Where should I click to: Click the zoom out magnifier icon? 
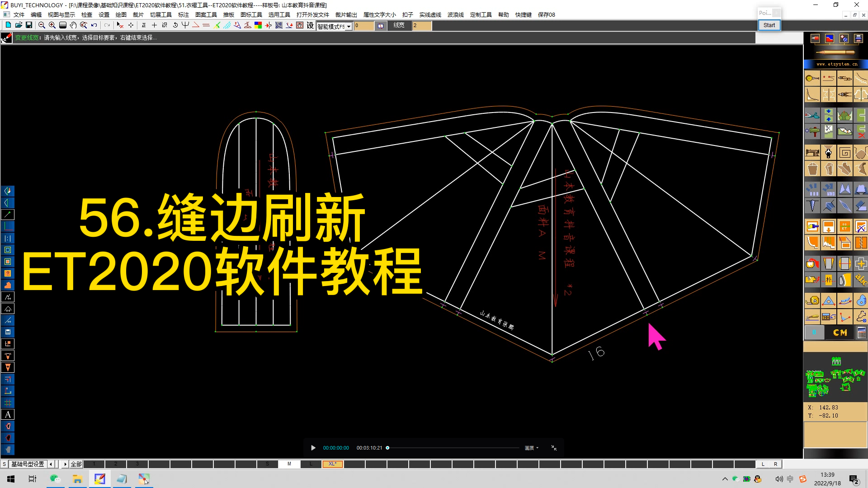42,25
